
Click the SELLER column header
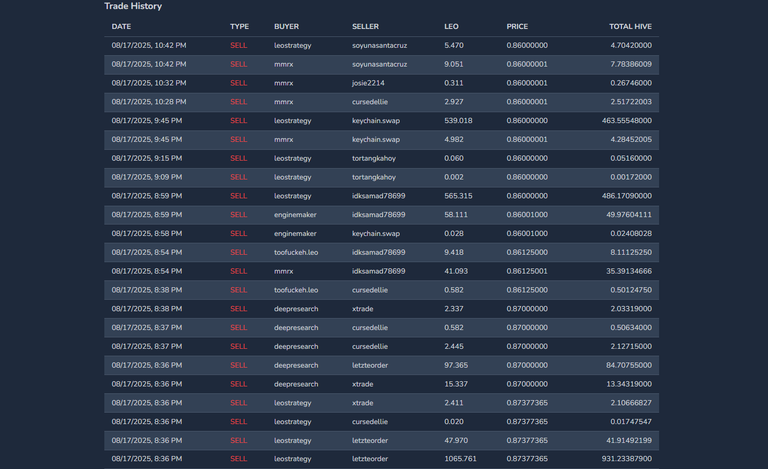tap(365, 26)
